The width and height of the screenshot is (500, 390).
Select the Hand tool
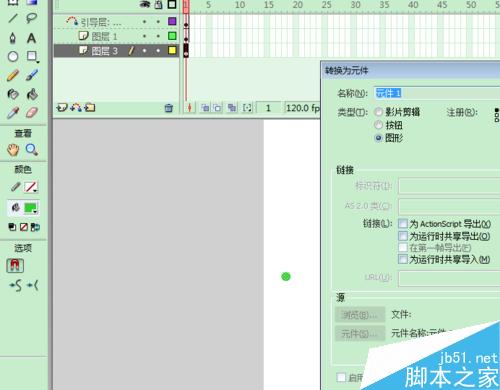[13, 150]
